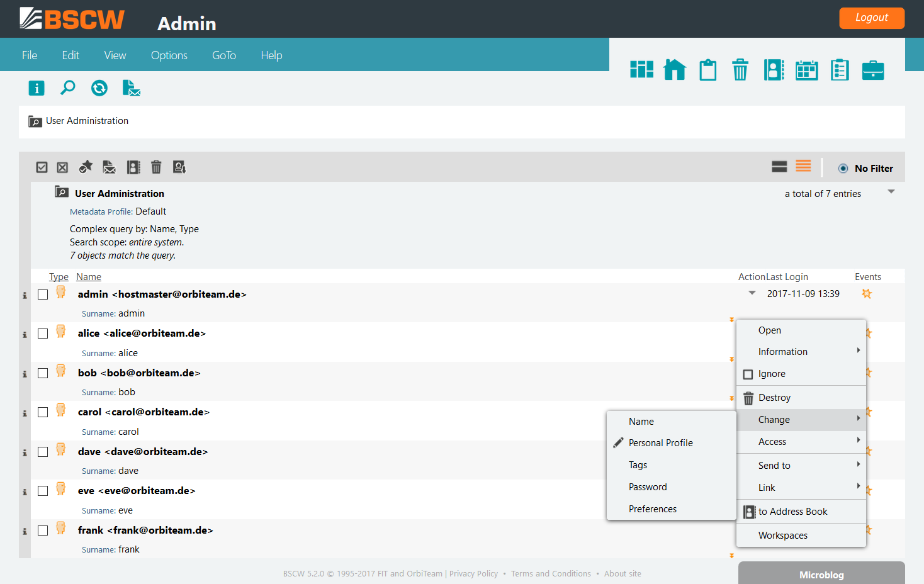Click the refresh icon
This screenshot has height=584, width=924.
point(99,88)
